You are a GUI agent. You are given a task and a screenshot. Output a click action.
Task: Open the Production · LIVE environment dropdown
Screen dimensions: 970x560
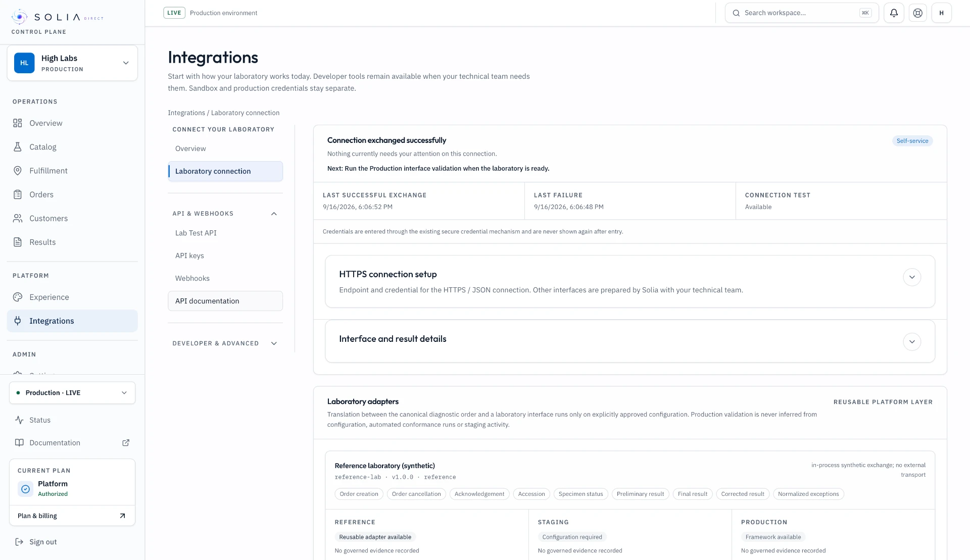pos(72,393)
